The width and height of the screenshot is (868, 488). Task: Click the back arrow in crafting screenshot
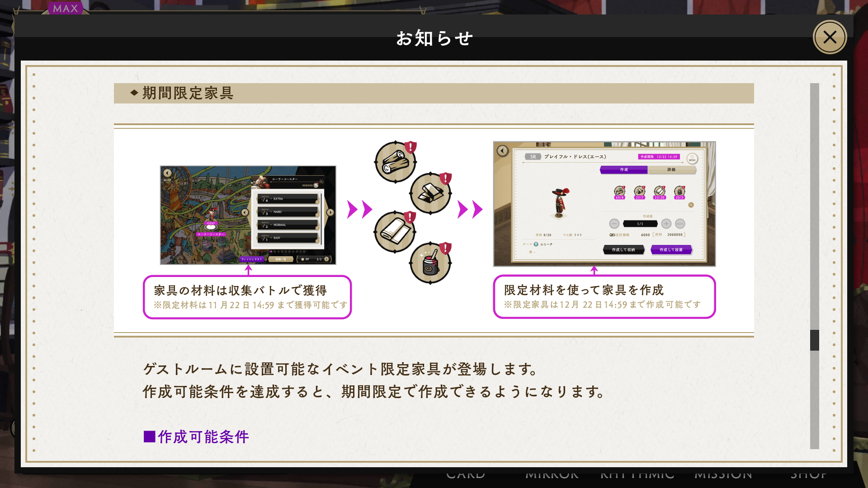coord(503,151)
